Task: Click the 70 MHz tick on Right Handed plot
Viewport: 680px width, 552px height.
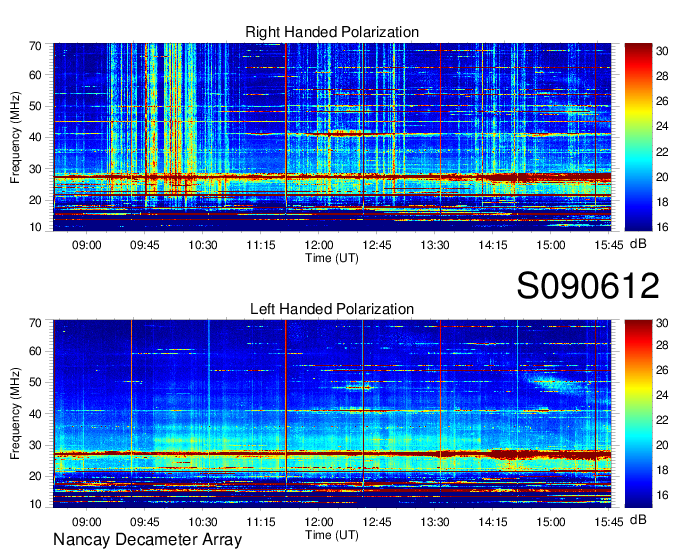Action: tap(35, 46)
